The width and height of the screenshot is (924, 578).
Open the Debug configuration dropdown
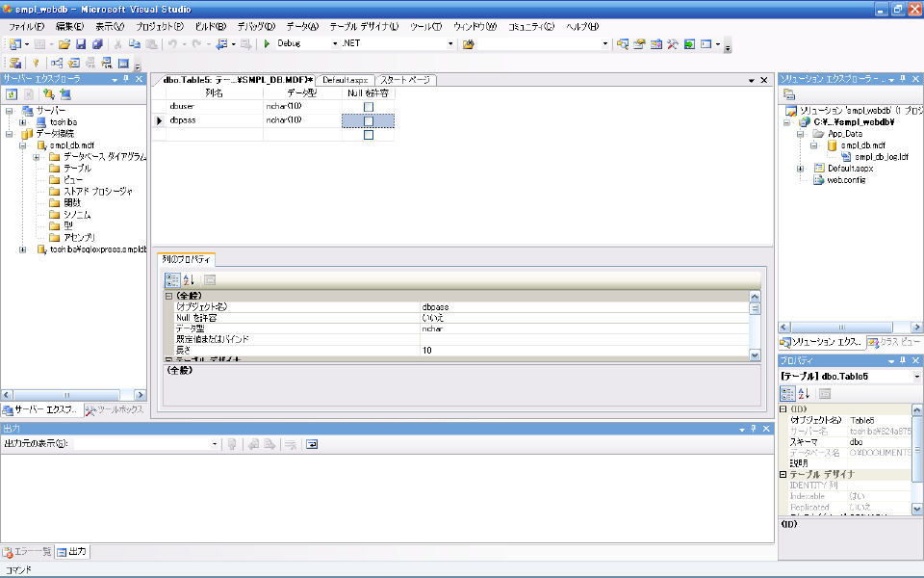pos(335,43)
